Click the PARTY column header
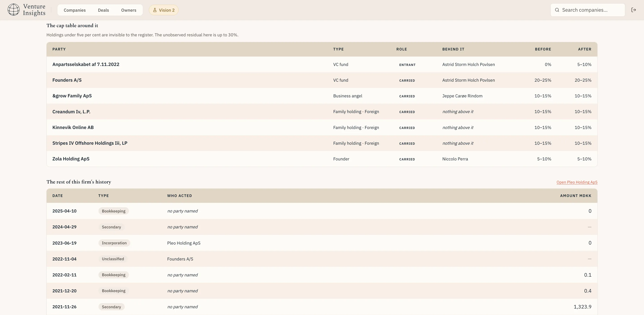 point(59,49)
